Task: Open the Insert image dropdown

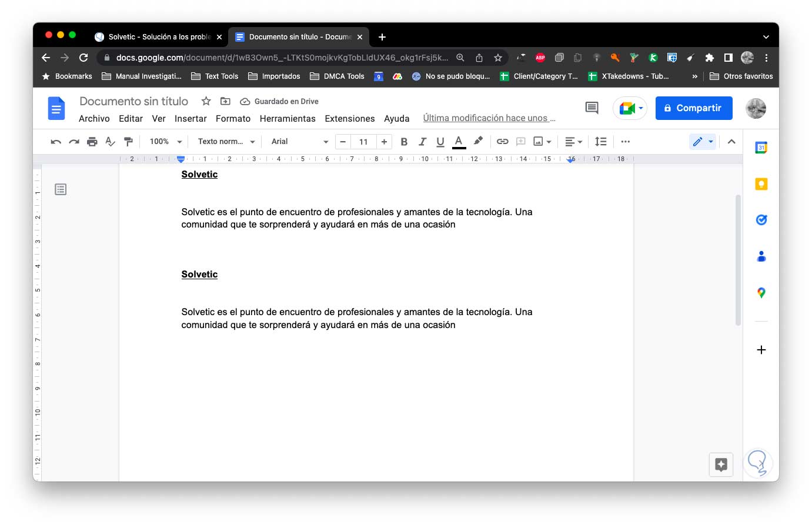Action: [542, 142]
